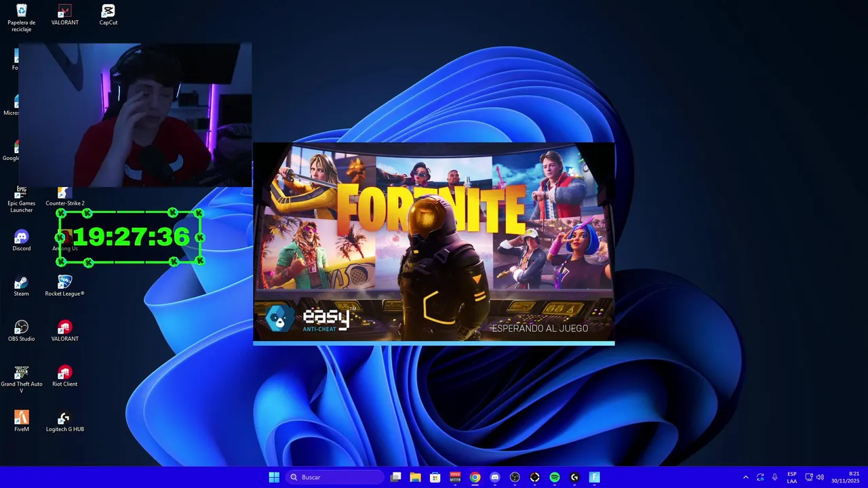Select the Counter-Strike 2 desktop shortcut

click(x=65, y=196)
